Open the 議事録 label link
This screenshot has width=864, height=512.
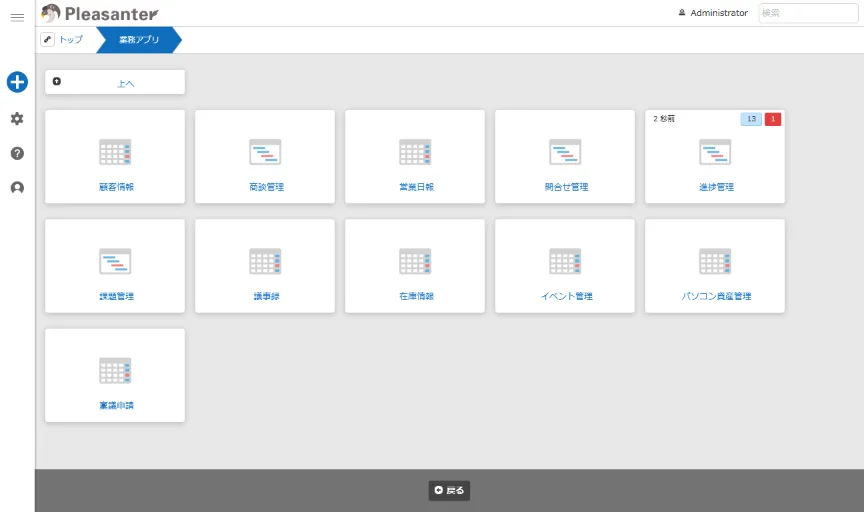pos(266,297)
